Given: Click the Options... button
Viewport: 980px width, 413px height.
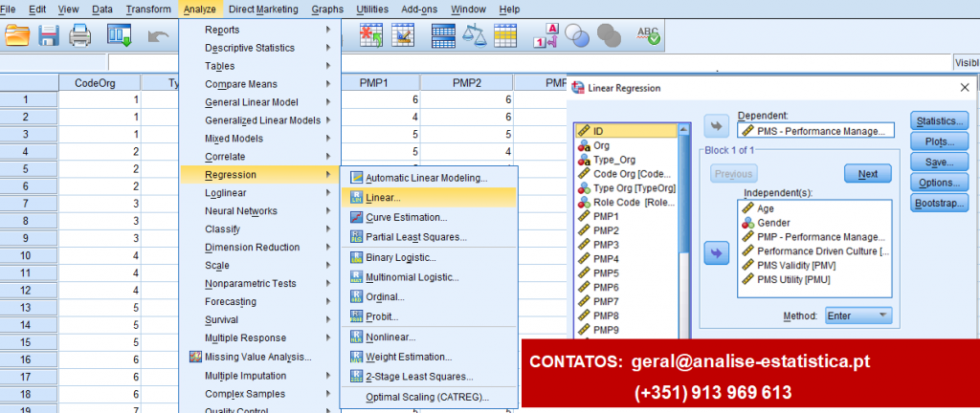Looking at the screenshot, I should [x=939, y=183].
